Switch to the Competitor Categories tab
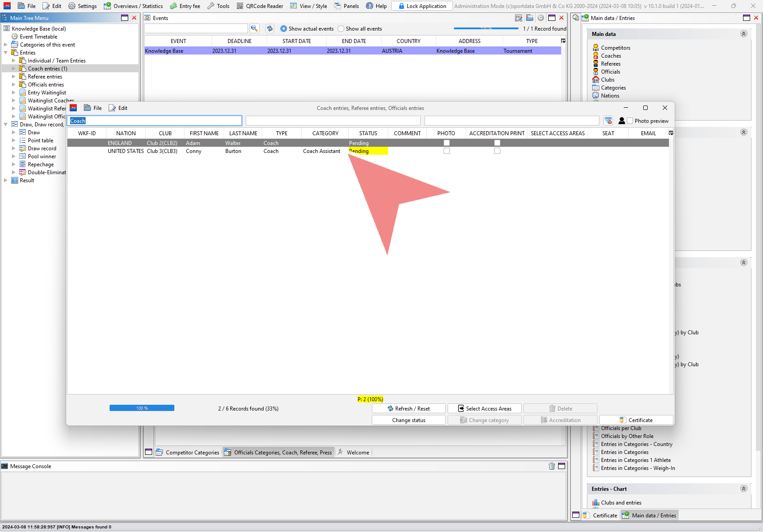763x532 pixels. coord(187,453)
